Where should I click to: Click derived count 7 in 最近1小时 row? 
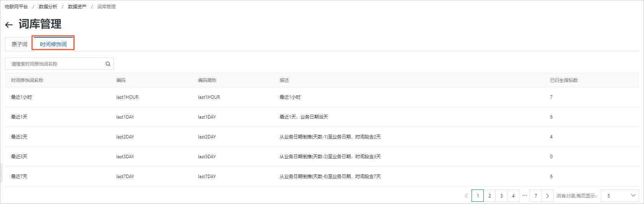(551, 97)
